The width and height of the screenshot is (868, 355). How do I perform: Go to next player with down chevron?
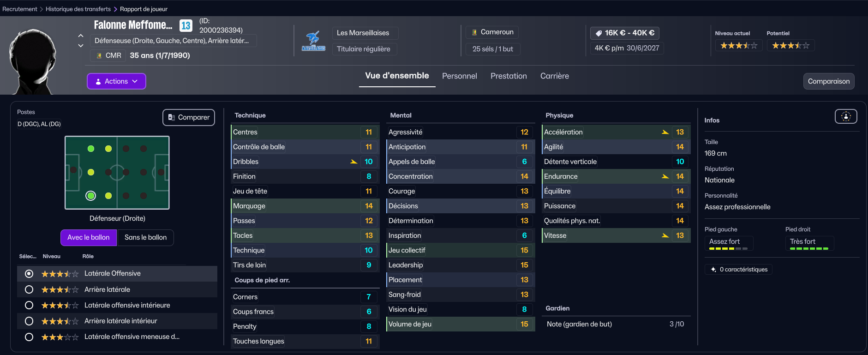81,46
